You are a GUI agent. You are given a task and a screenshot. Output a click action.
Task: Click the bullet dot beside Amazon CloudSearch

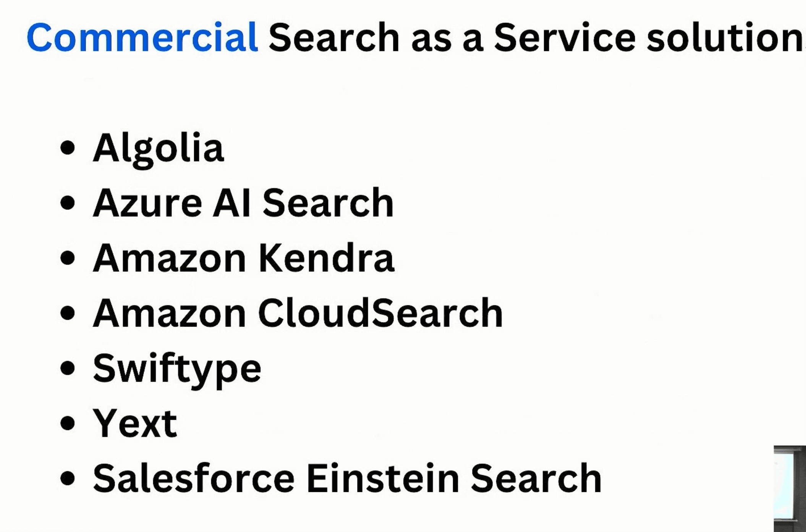pyautogui.click(x=68, y=313)
